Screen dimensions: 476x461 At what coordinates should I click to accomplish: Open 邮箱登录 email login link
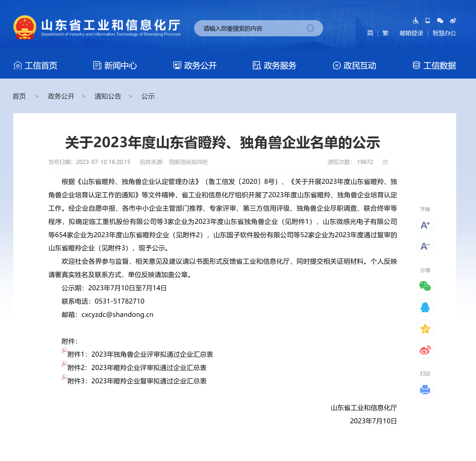pyautogui.click(x=411, y=33)
